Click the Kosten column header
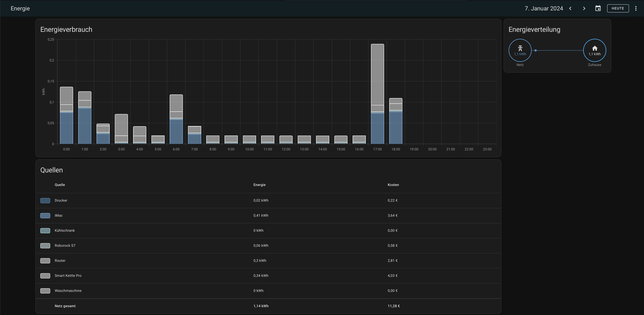644x315 pixels. tap(393, 185)
